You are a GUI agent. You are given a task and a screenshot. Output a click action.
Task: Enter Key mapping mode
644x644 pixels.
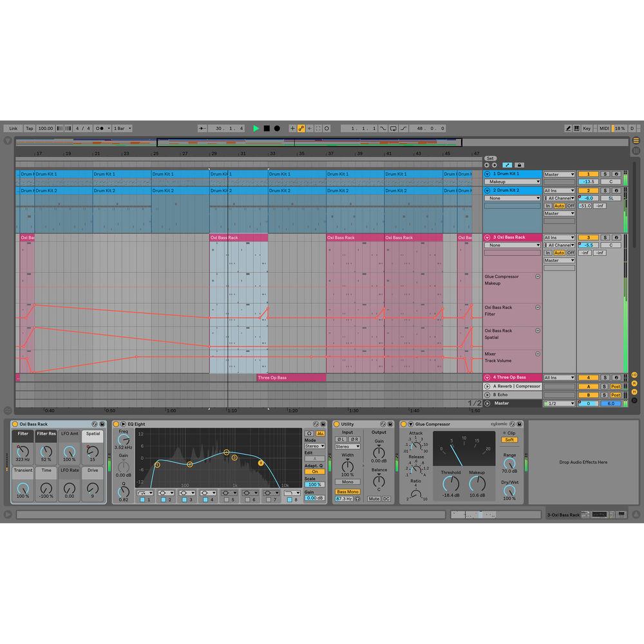pos(588,128)
